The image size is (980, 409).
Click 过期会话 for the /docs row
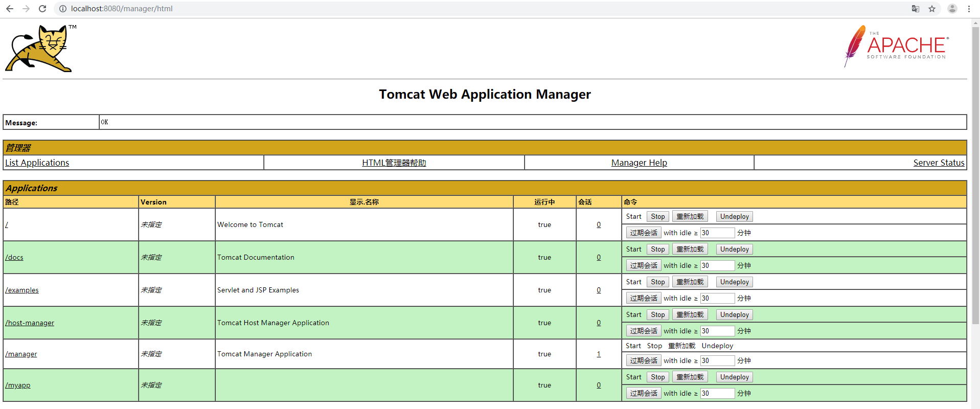(x=644, y=265)
